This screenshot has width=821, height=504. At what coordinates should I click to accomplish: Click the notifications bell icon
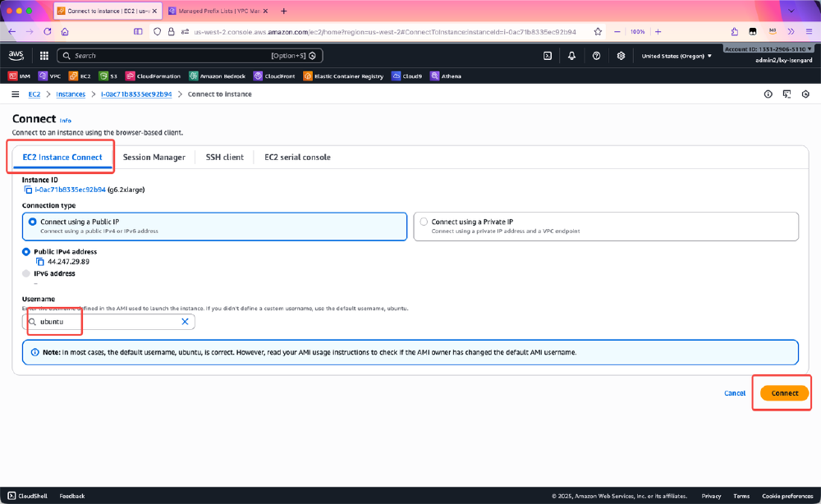point(571,56)
